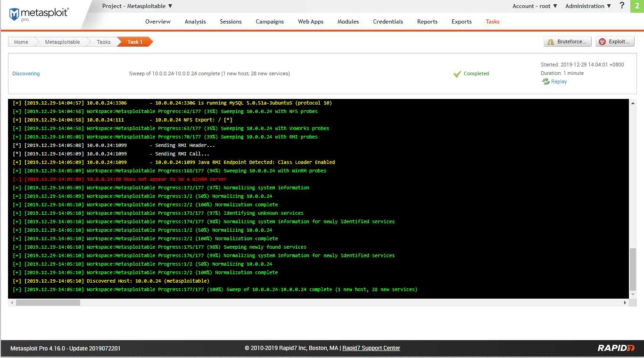Select the Task 1 breadcrumb
644x358 pixels.
coord(135,42)
